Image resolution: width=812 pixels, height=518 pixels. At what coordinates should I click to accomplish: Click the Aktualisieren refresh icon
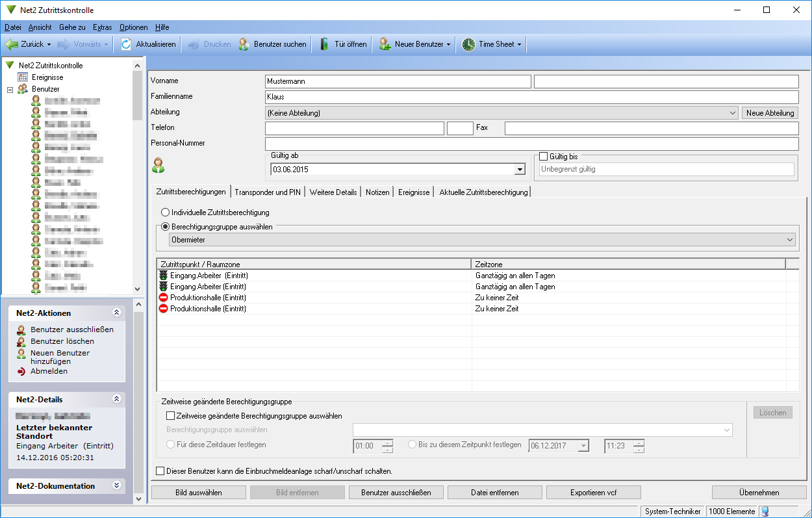tap(126, 44)
